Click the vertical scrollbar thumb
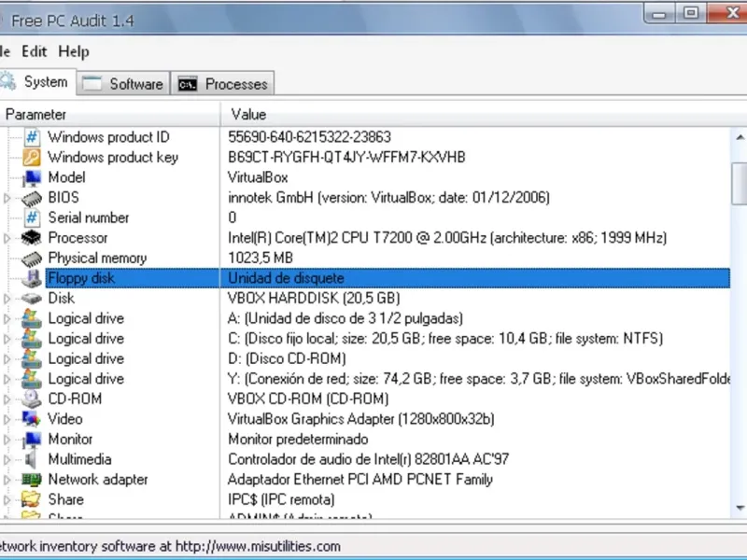This screenshot has width=747, height=560. point(740,184)
